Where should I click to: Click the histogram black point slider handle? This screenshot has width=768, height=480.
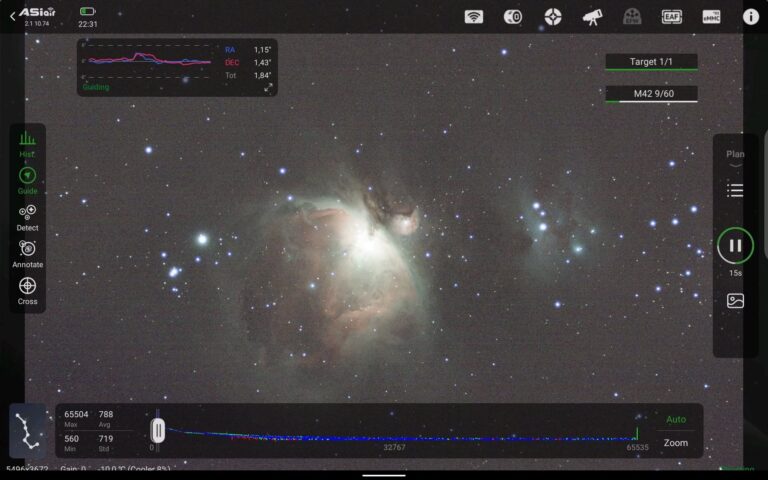158,431
